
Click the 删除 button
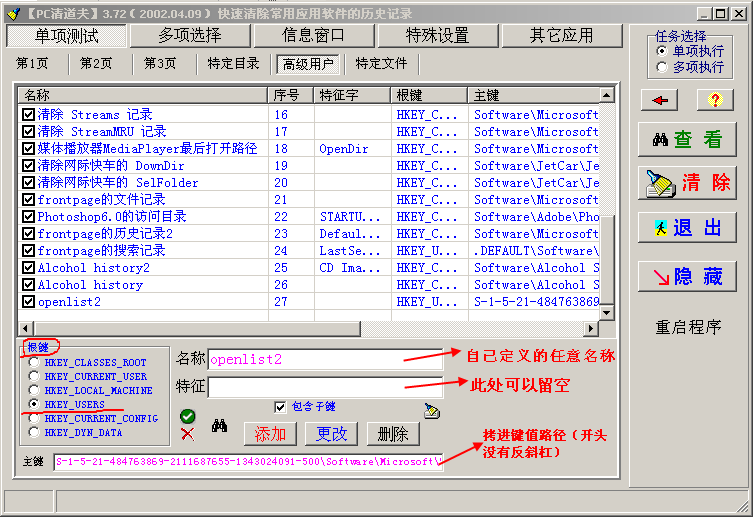pyautogui.click(x=393, y=434)
